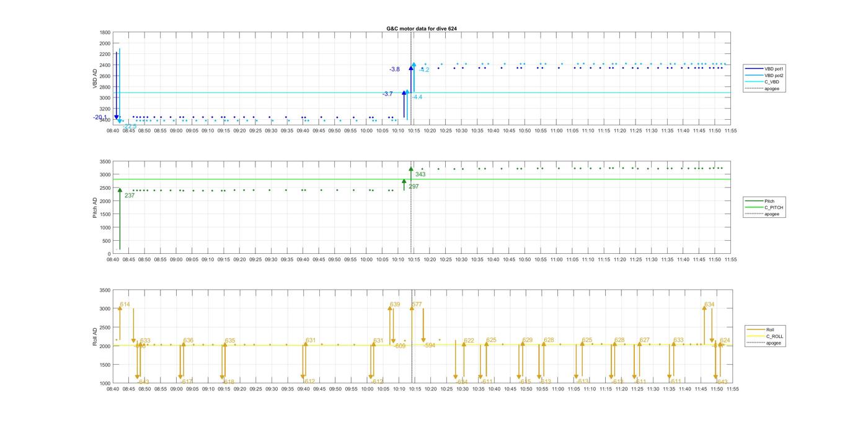Click the 11:00 tick on the Pitch x-axis

(557, 259)
